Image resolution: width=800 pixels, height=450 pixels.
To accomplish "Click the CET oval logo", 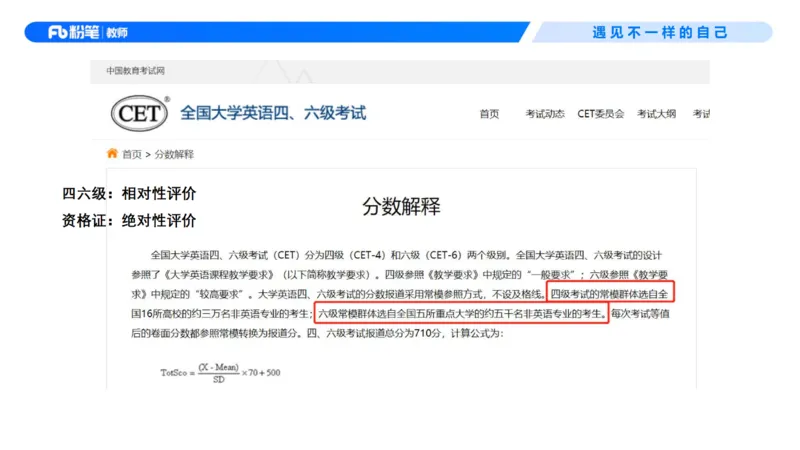I will pyautogui.click(x=139, y=113).
